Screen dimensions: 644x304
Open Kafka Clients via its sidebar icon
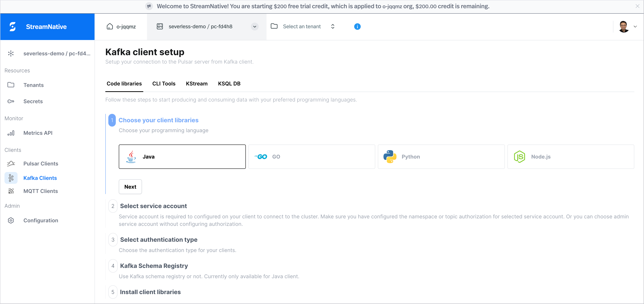pos(11,178)
